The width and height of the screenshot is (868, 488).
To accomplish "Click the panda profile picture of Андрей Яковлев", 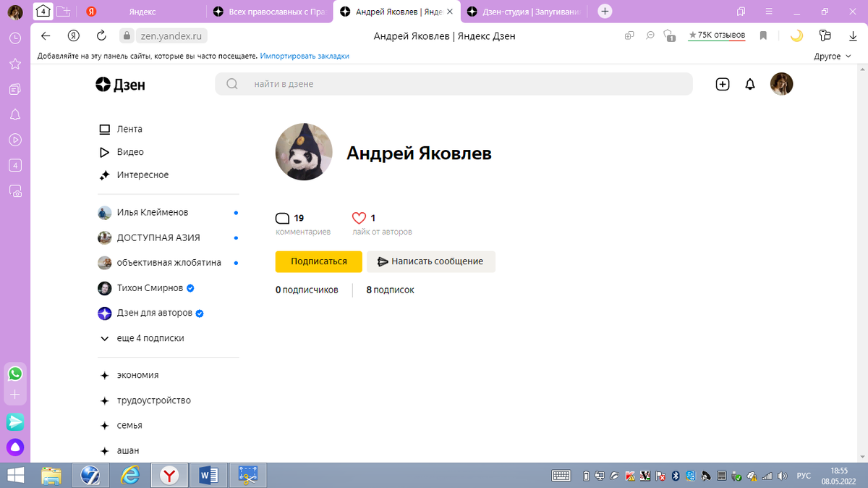I will point(304,152).
